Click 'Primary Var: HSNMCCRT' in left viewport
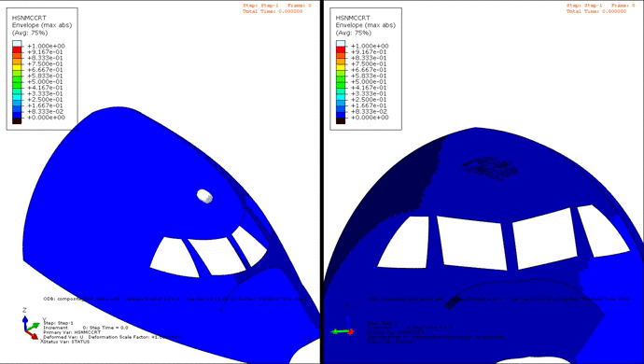This screenshot has width=644, height=364. [72, 332]
